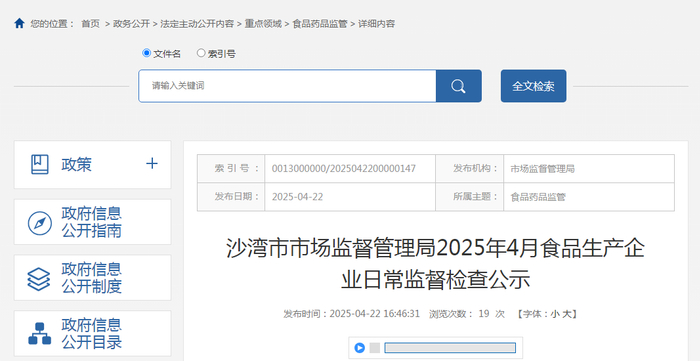Select the 索引号 radio button
The image size is (700, 361).
[x=201, y=53]
